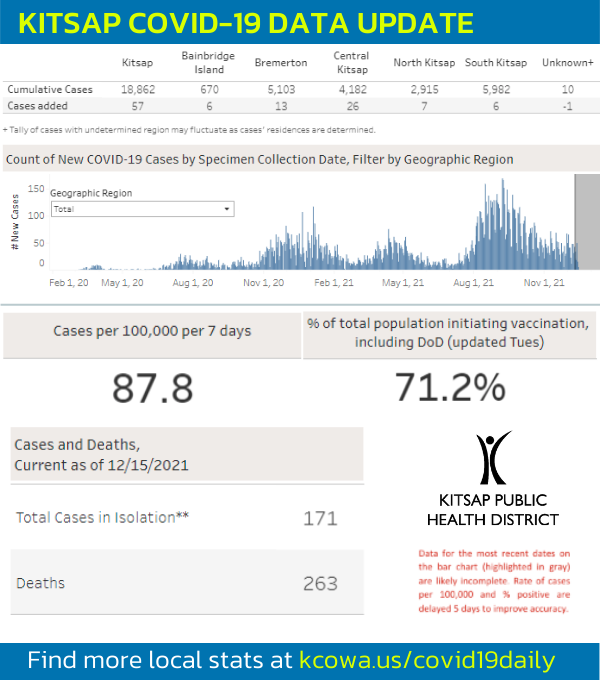
Task: Click the red incomplete data disclaimer text
Action: coord(492,580)
